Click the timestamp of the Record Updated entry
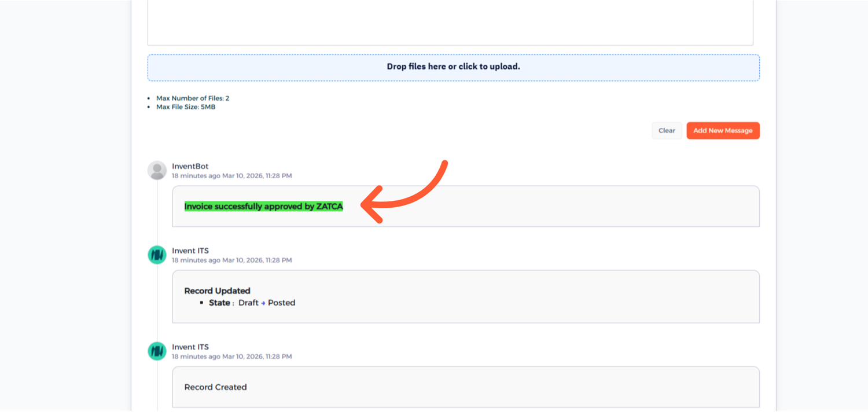Screen dimensions: 868x412 click(x=231, y=260)
